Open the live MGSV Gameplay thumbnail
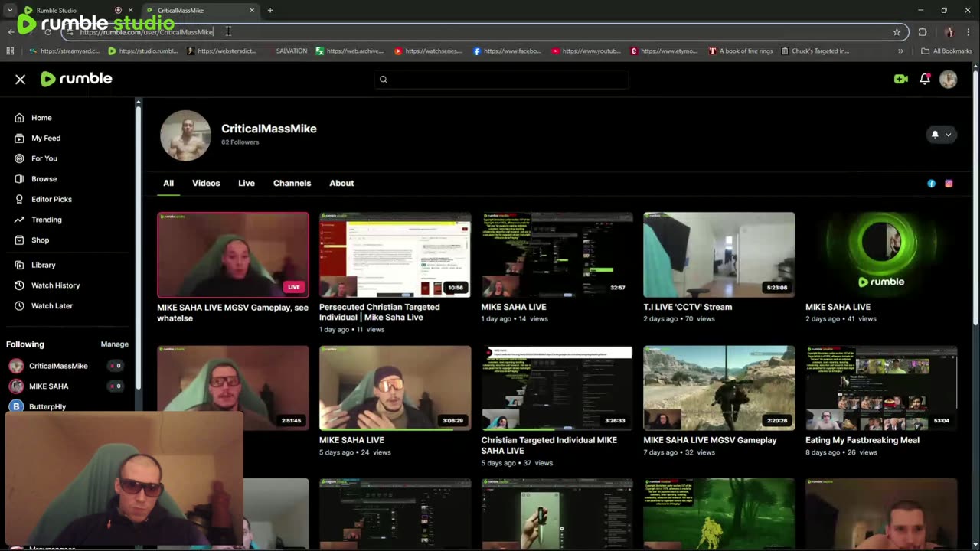The height and width of the screenshot is (551, 980). [x=233, y=255]
